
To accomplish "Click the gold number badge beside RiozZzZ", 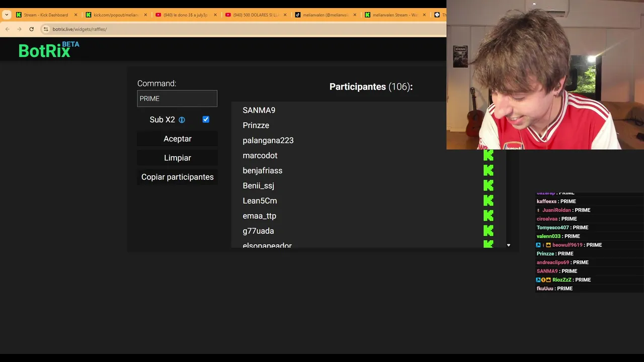I will click(543, 280).
